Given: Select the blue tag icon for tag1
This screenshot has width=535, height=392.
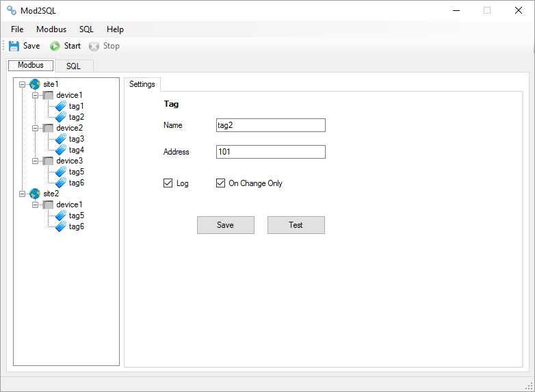Looking at the screenshot, I should 61,106.
